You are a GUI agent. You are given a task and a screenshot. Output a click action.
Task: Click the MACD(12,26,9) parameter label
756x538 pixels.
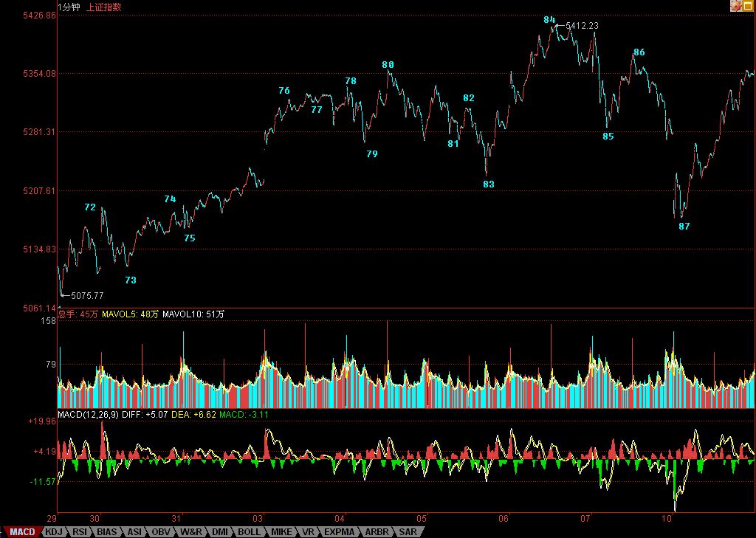pos(89,415)
